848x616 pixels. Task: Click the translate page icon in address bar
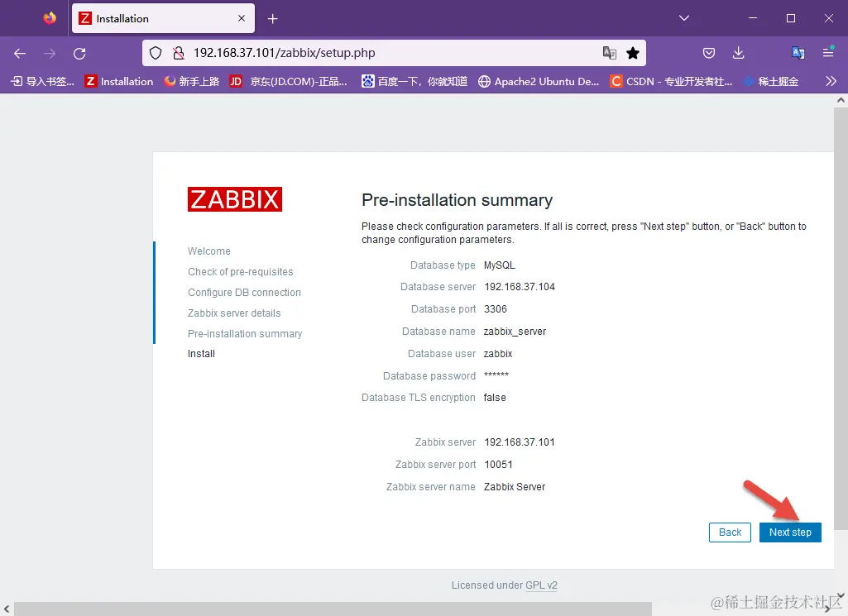[x=610, y=53]
